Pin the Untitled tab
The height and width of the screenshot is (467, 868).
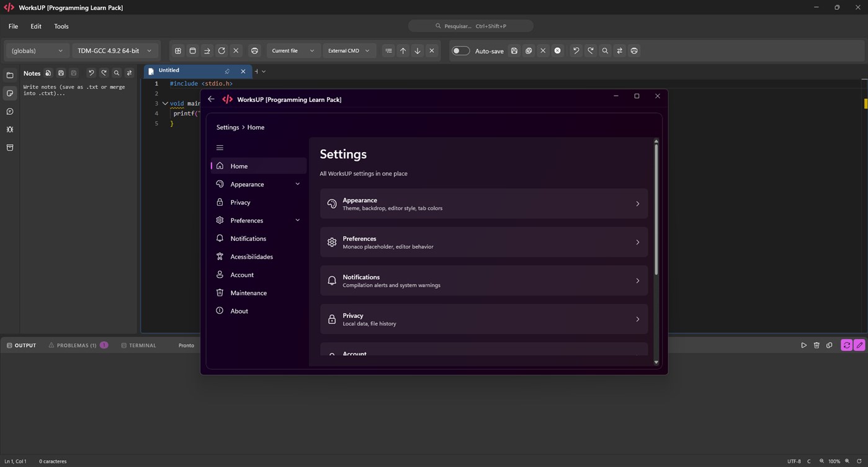(227, 71)
